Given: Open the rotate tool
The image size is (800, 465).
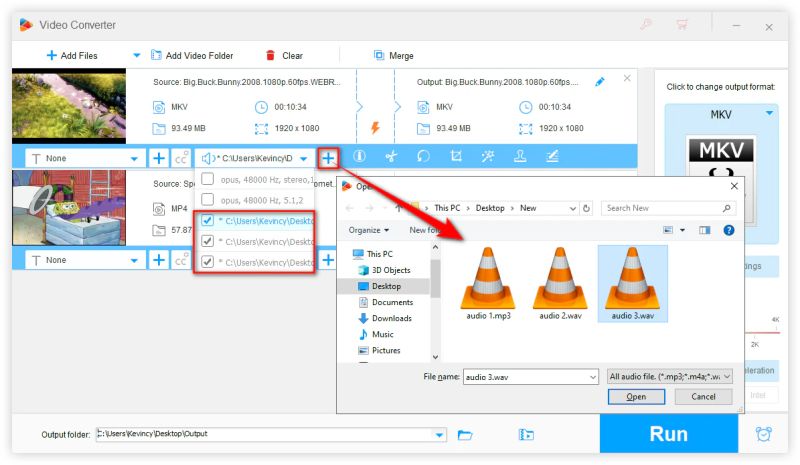Looking at the screenshot, I should click(423, 156).
